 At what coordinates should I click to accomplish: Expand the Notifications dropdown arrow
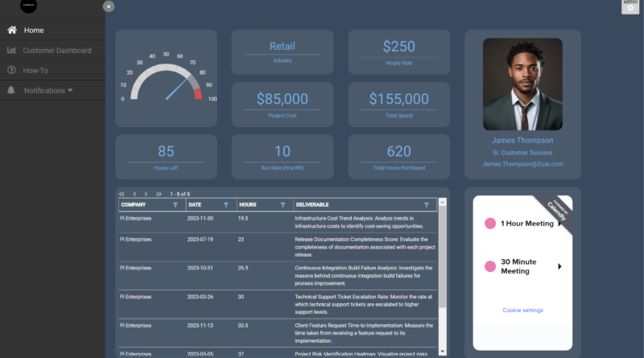coord(70,90)
